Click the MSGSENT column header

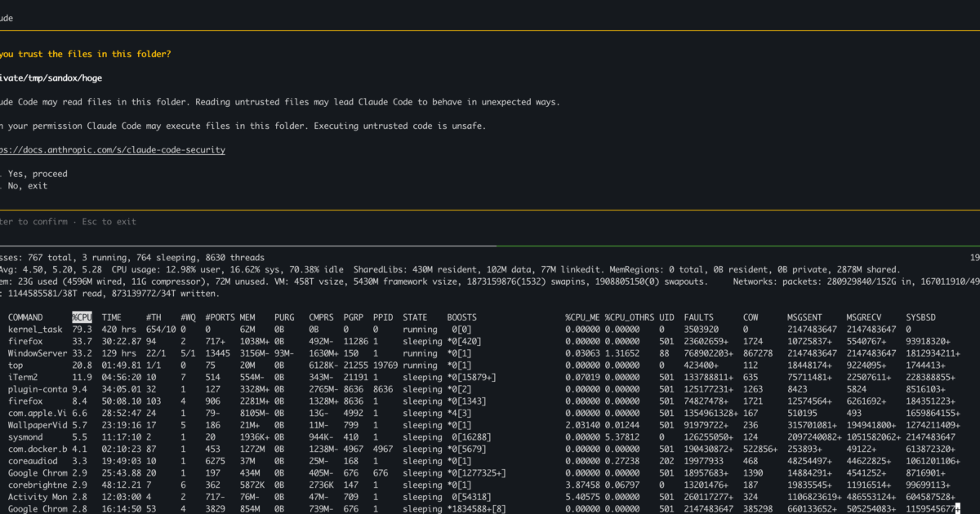tap(804, 317)
